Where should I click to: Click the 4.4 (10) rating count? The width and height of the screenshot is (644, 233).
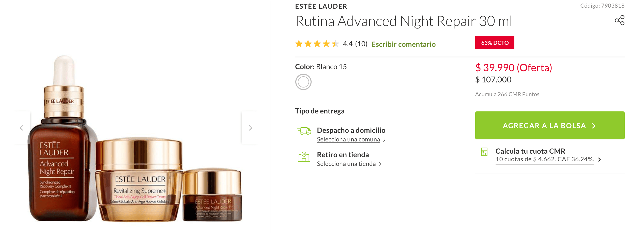coord(355,44)
